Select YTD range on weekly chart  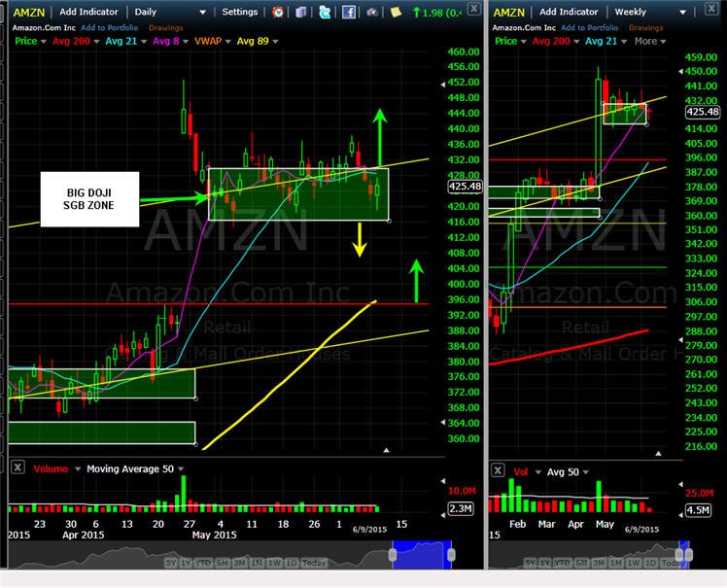point(562,563)
